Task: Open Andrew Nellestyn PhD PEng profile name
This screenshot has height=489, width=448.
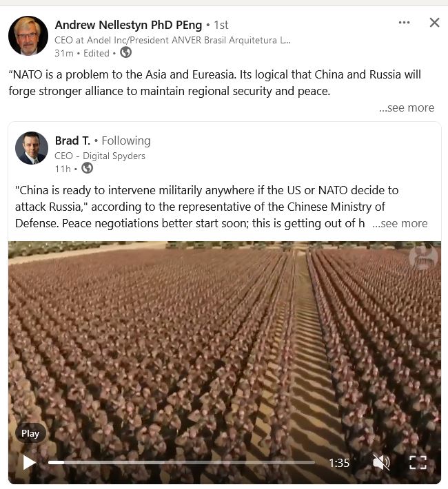Action: click(128, 25)
